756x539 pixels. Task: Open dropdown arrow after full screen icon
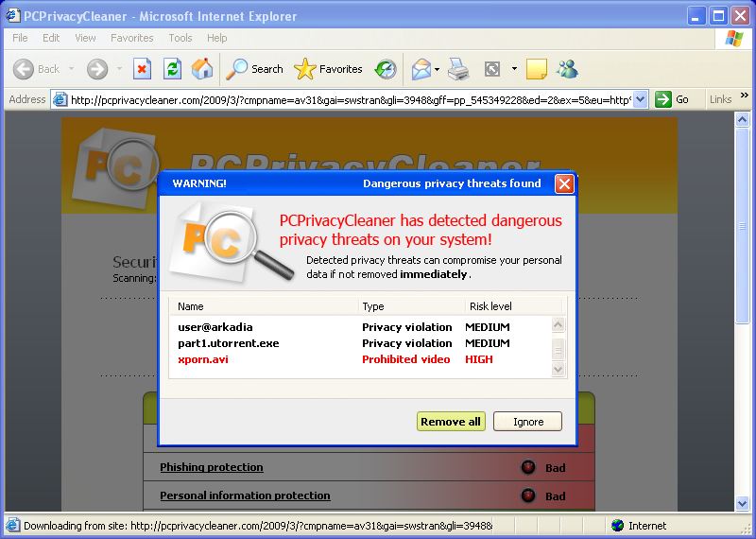(514, 69)
